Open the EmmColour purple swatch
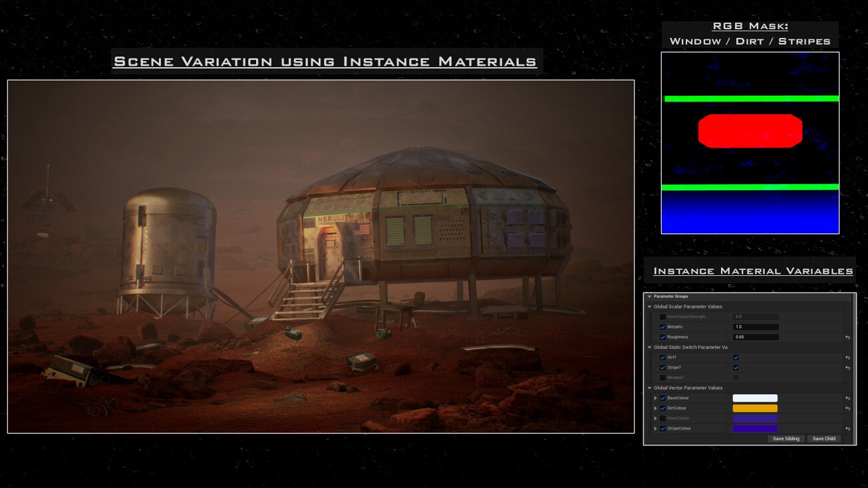This screenshot has width=868, height=488. coord(755,418)
